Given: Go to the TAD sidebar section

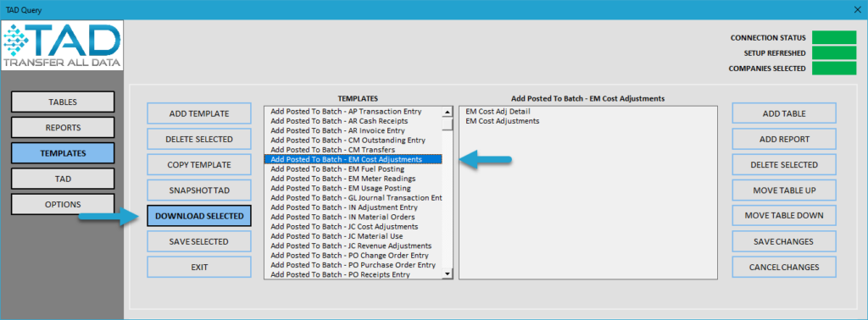Looking at the screenshot, I should pos(63,179).
